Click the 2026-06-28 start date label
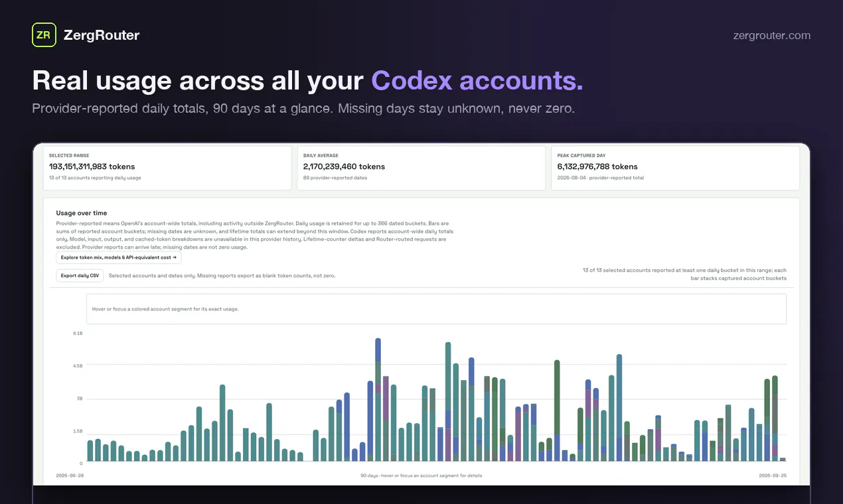The height and width of the screenshot is (504, 843). coord(70,475)
